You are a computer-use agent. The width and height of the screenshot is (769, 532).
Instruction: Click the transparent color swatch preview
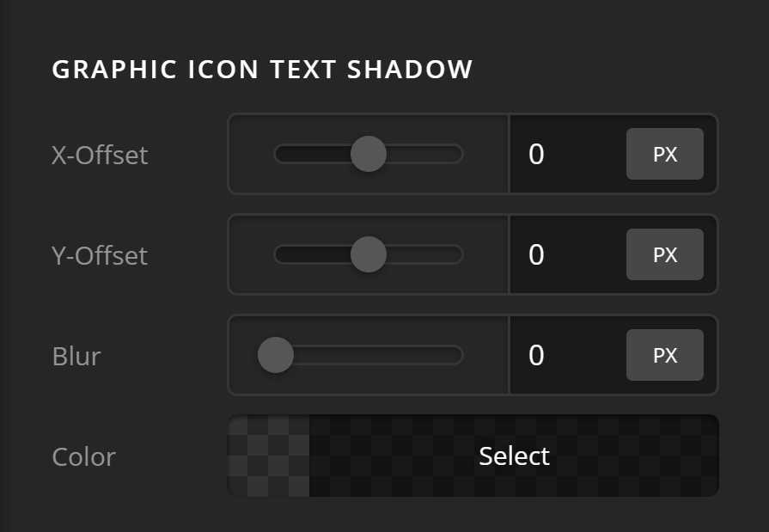266,456
